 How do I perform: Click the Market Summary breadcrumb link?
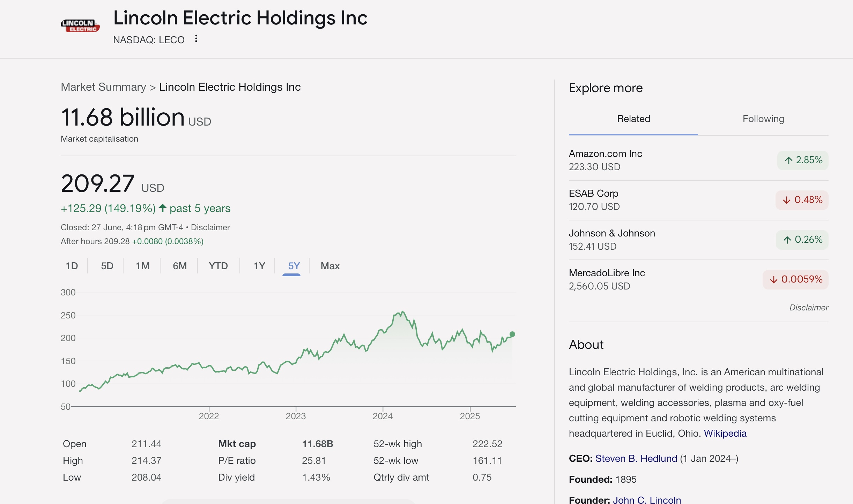pos(103,87)
